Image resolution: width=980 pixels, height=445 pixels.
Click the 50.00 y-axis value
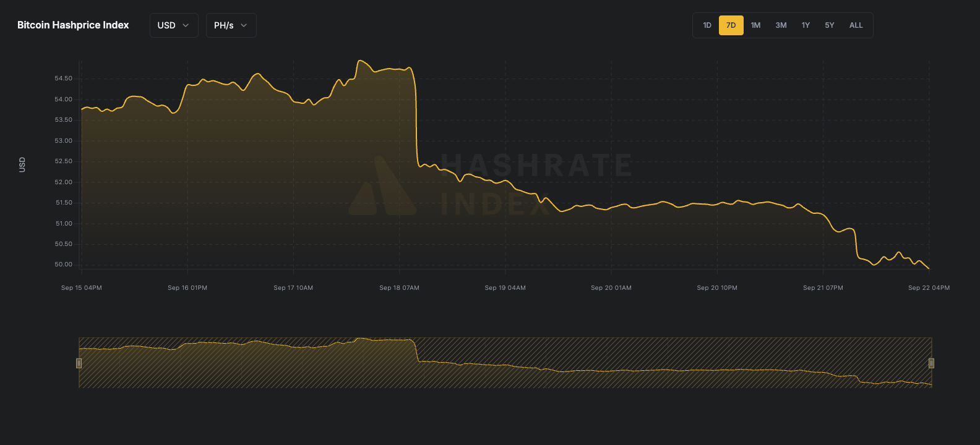pyautogui.click(x=63, y=265)
